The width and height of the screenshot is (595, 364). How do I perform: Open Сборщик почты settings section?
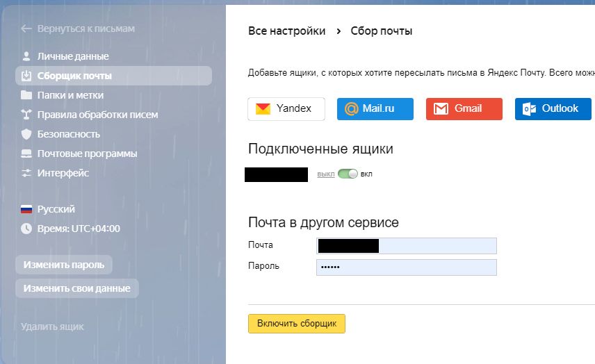point(113,76)
